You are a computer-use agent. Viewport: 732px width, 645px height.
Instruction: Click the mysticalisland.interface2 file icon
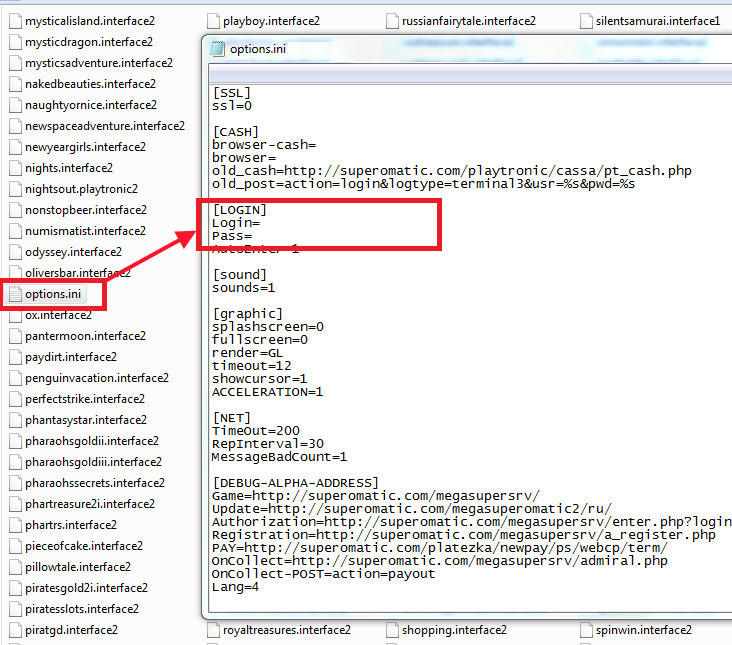pos(15,21)
